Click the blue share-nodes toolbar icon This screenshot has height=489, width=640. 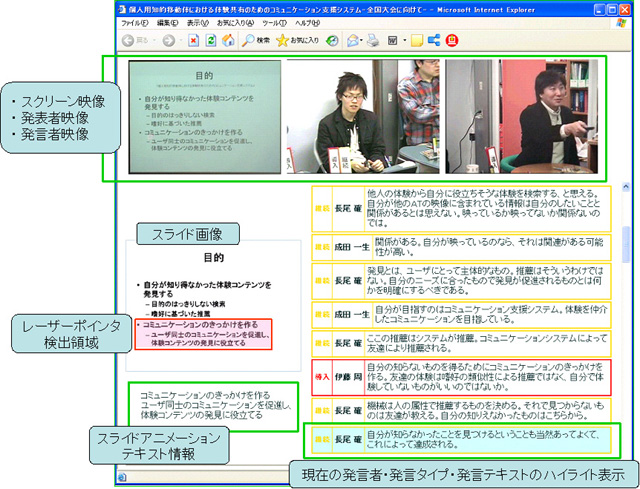(x=434, y=40)
